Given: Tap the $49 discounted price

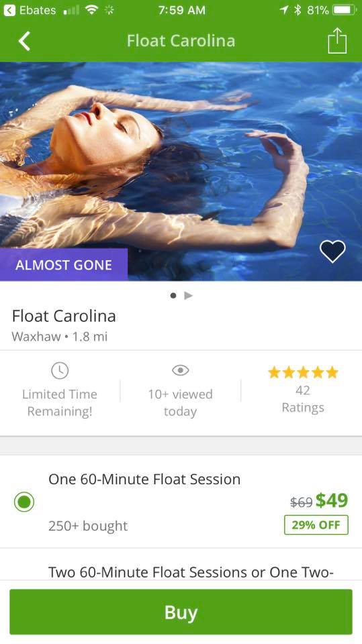Looking at the screenshot, I should point(332,500).
